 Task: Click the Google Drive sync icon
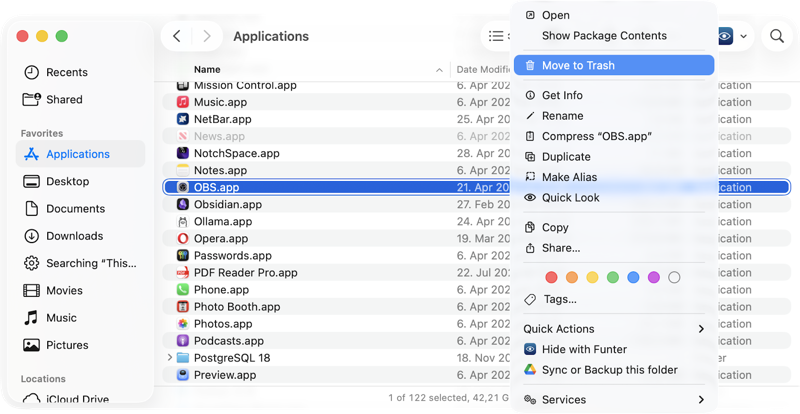[x=530, y=370]
